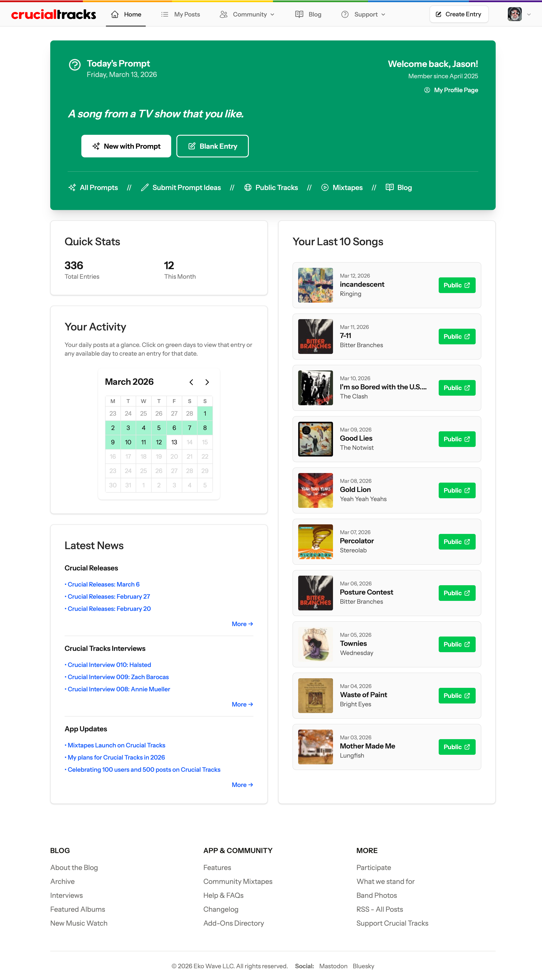Switch to the Home tab
The height and width of the screenshot is (980, 542).
(126, 14)
